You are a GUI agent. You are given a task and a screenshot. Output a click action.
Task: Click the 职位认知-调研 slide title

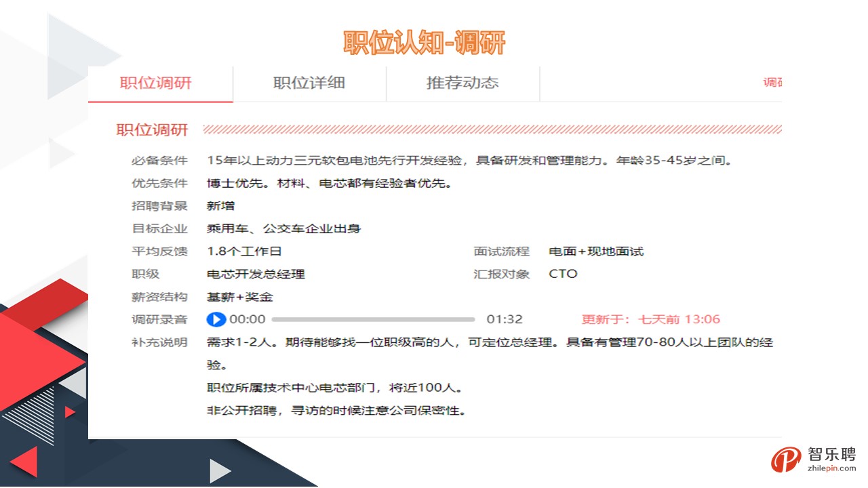pyautogui.click(x=425, y=42)
